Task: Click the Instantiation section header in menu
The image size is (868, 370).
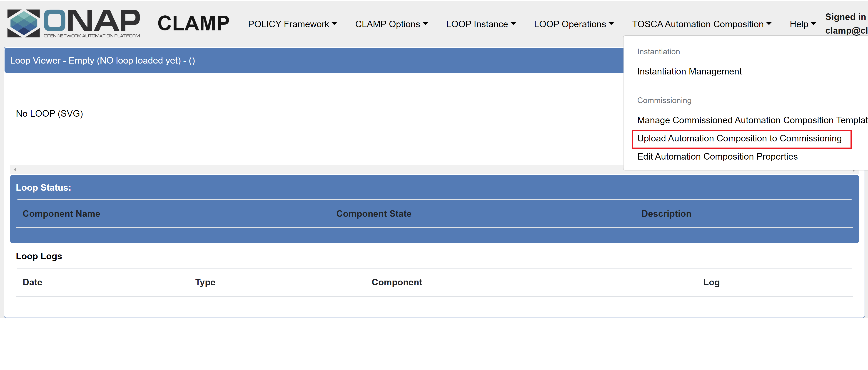Action: click(x=658, y=52)
